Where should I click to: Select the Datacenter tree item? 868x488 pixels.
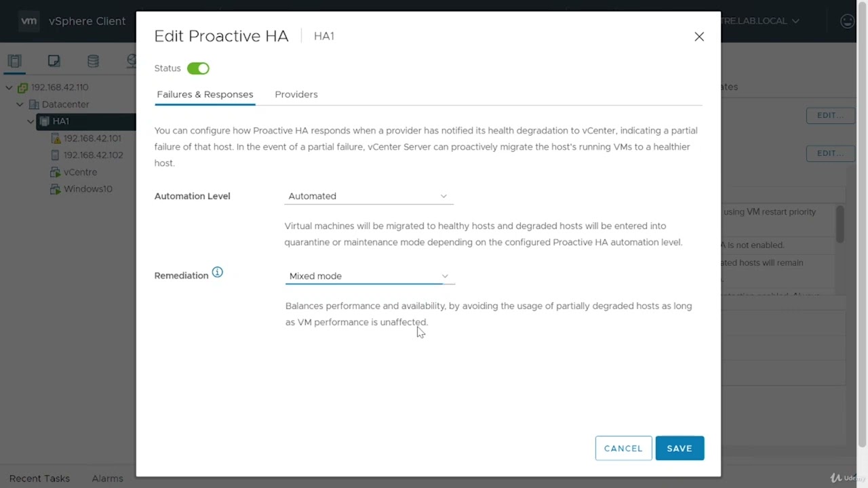coord(65,104)
